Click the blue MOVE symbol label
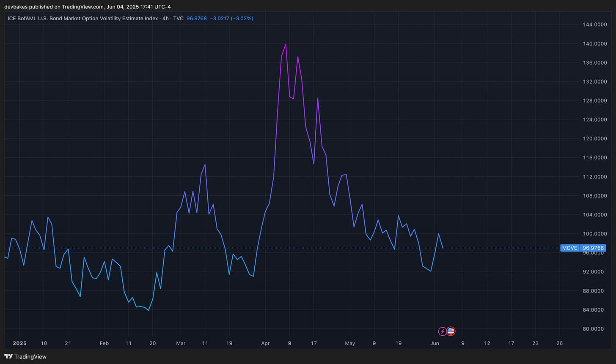This screenshot has width=616, height=364. point(569,248)
